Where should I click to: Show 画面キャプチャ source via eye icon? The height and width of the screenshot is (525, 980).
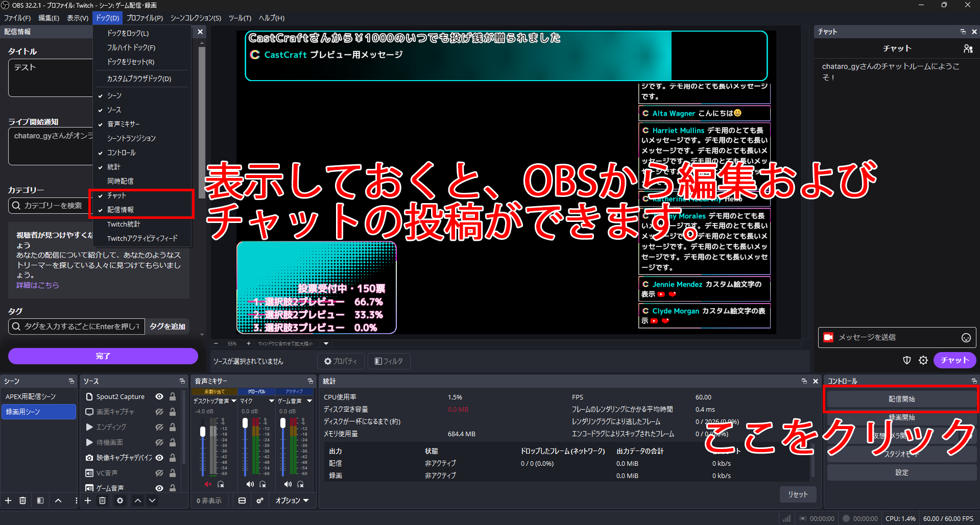(x=159, y=412)
